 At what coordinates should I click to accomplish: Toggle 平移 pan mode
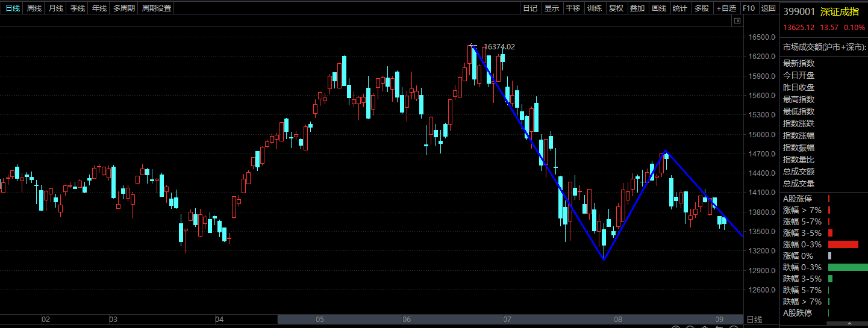pos(573,8)
